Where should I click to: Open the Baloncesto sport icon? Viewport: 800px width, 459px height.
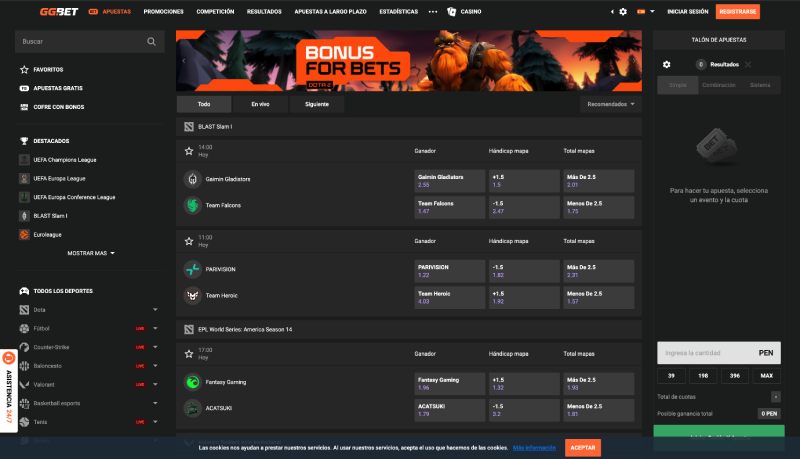coord(24,366)
